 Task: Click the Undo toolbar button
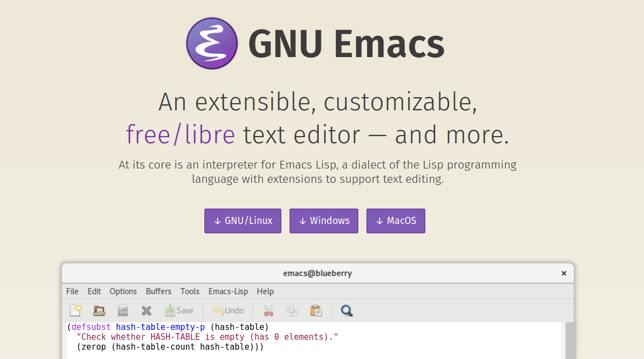coord(228,311)
